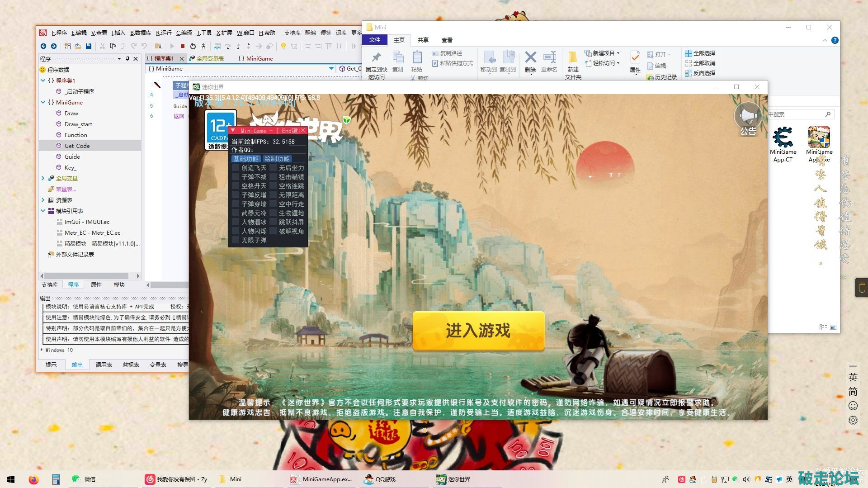Viewport: 868px width, 488px height.
Task: Open the MiniGame class dropdown in the editor
Action: [x=331, y=69]
